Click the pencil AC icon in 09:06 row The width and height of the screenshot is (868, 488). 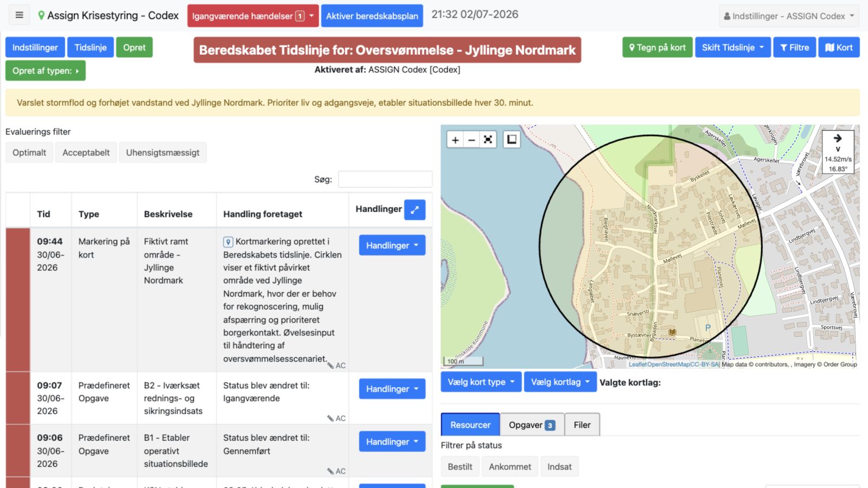coord(336,471)
